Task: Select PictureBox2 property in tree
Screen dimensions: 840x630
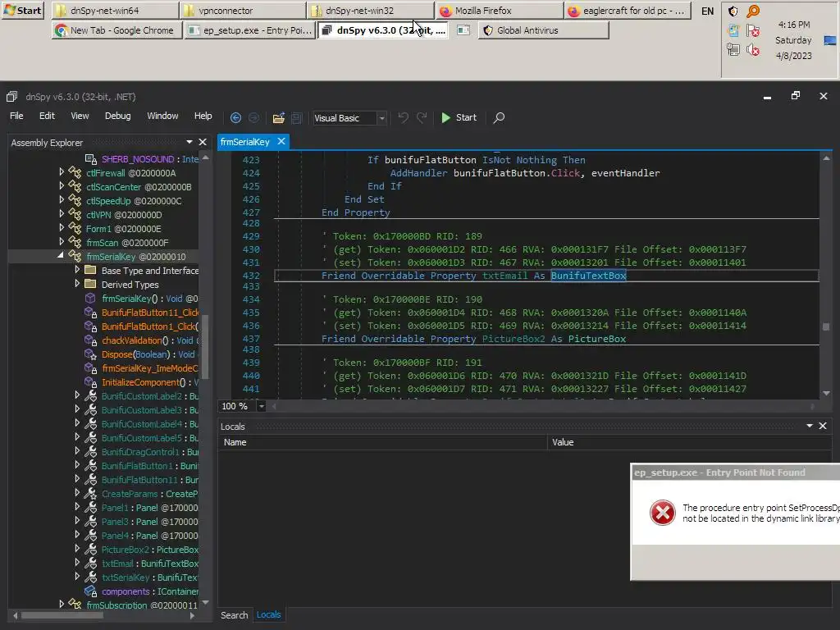Action: [150, 550]
